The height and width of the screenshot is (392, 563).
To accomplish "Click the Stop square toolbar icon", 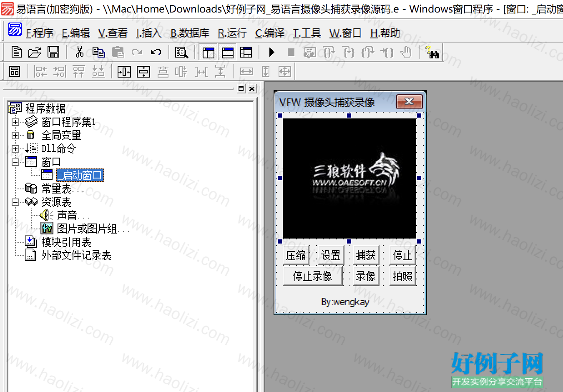I will pos(291,52).
